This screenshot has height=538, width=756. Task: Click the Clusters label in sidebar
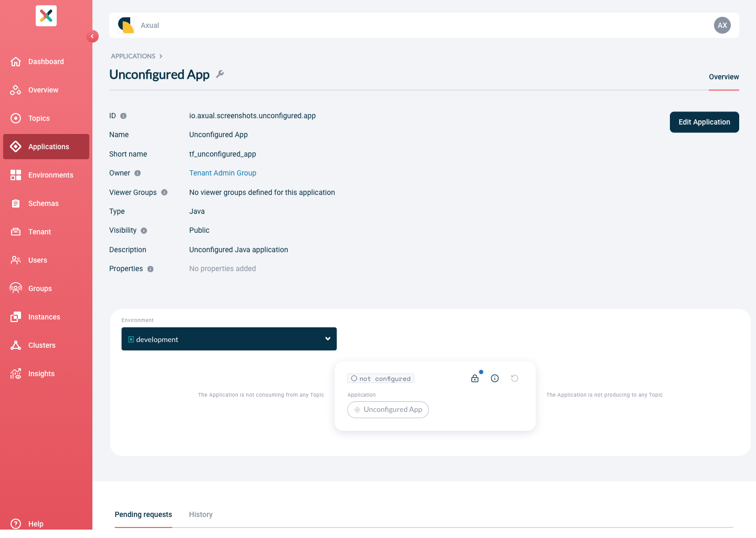pos(42,345)
